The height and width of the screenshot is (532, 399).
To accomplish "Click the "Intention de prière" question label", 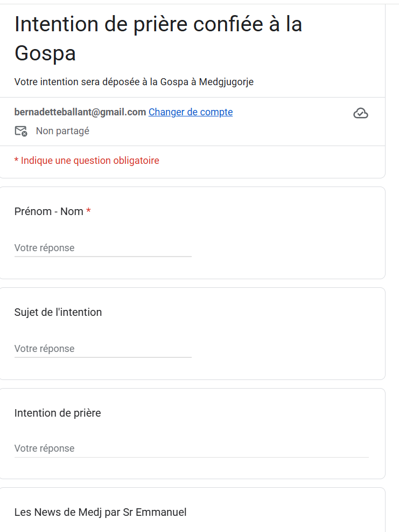I will coord(58,413).
